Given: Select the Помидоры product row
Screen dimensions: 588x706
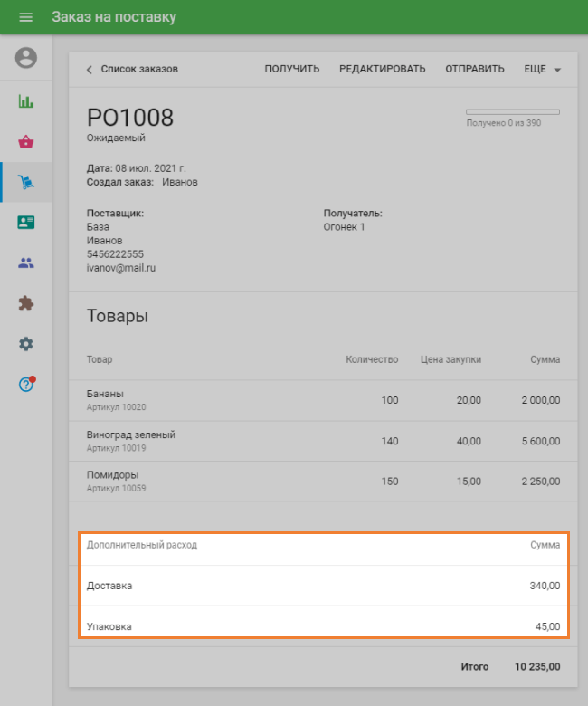Looking at the screenshot, I should point(323,481).
